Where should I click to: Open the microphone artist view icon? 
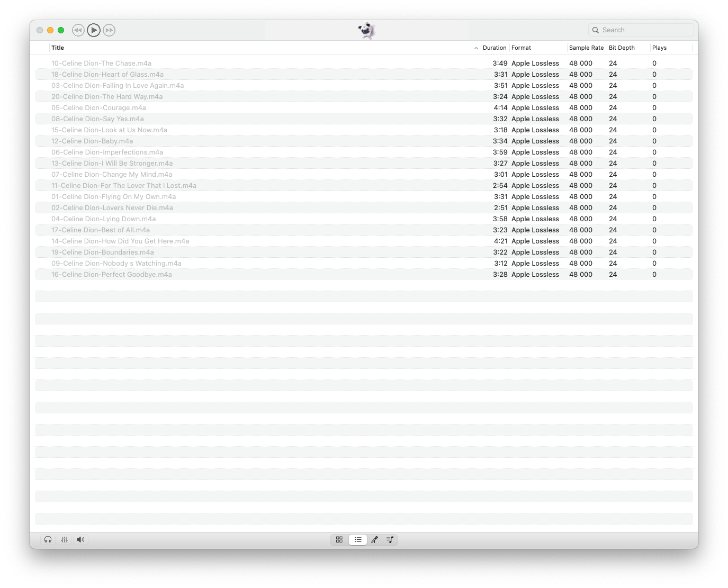[x=374, y=540]
